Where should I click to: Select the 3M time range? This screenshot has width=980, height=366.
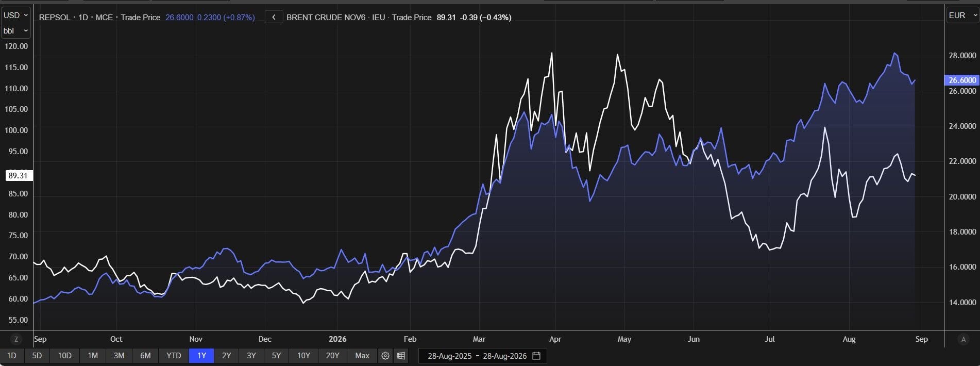pos(119,356)
